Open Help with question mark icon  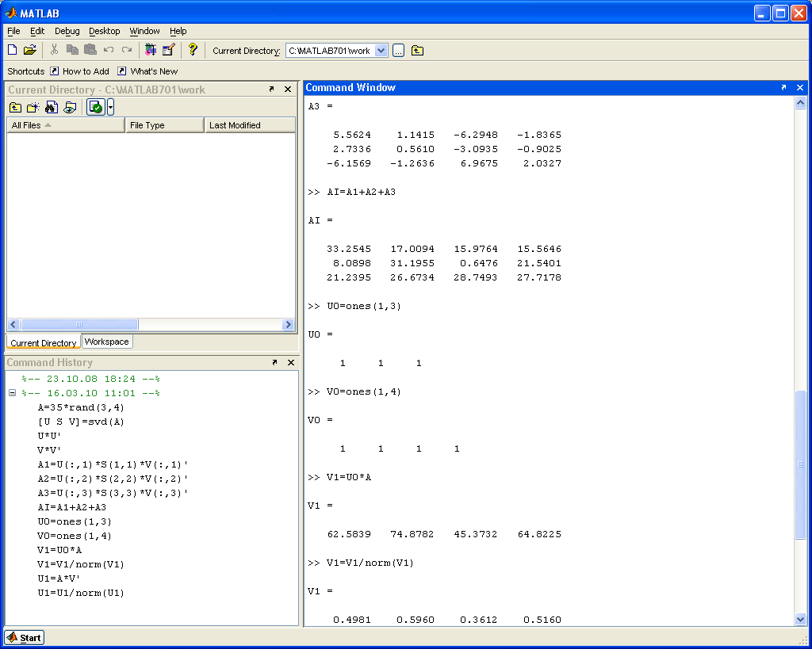tap(193, 50)
